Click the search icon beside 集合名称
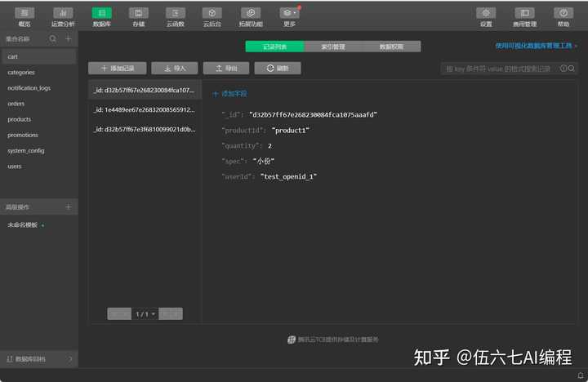588x382 pixels. tap(54, 39)
